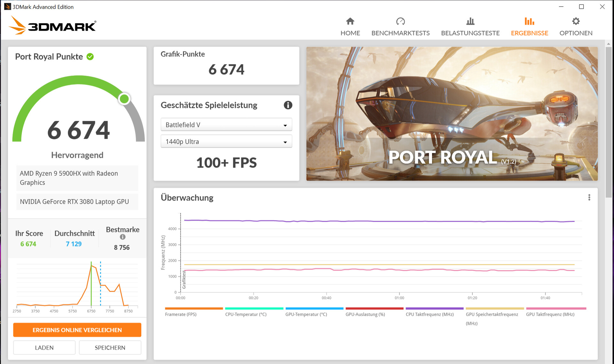Open Belastungsteste bar chart icon

470,21
